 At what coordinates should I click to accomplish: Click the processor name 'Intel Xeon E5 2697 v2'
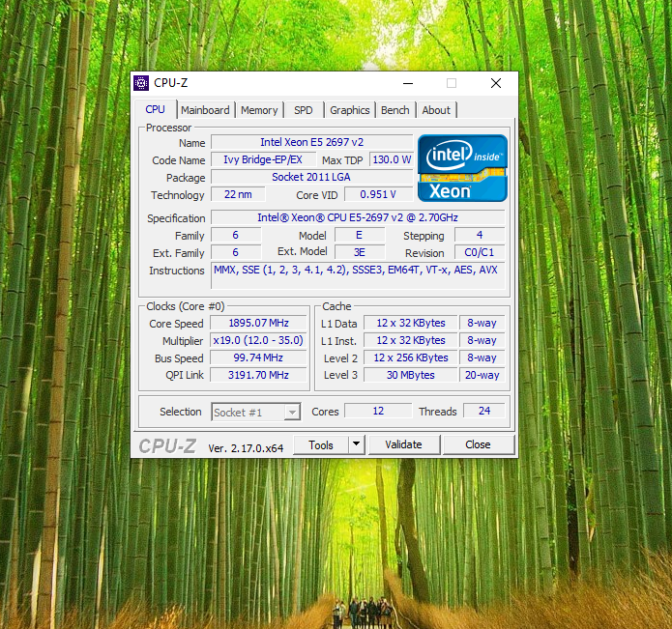pos(312,142)
